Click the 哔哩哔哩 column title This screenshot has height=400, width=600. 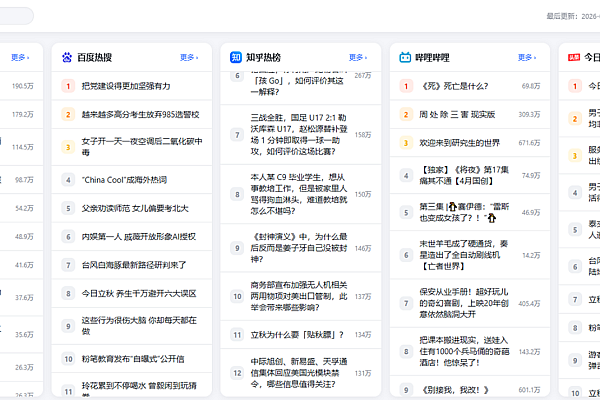pos(432,57)
